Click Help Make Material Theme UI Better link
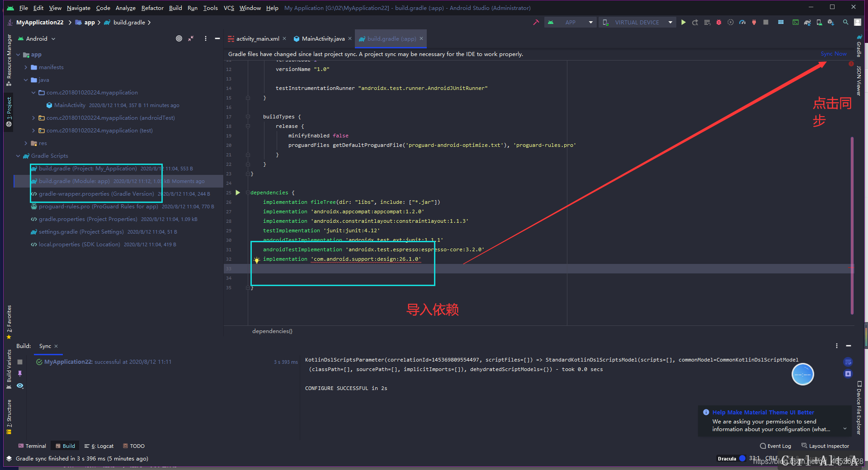This screenshot has width=868, height=470. tap(763, 412)
